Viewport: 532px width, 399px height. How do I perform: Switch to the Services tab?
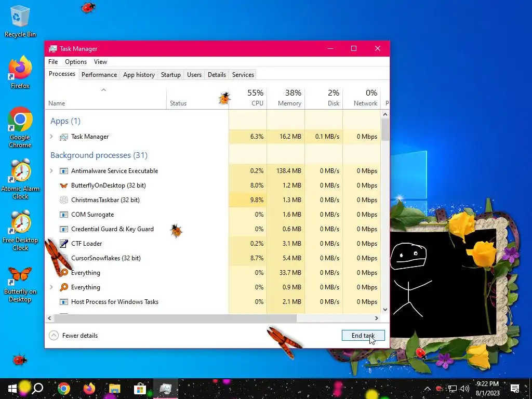[243, 75]
